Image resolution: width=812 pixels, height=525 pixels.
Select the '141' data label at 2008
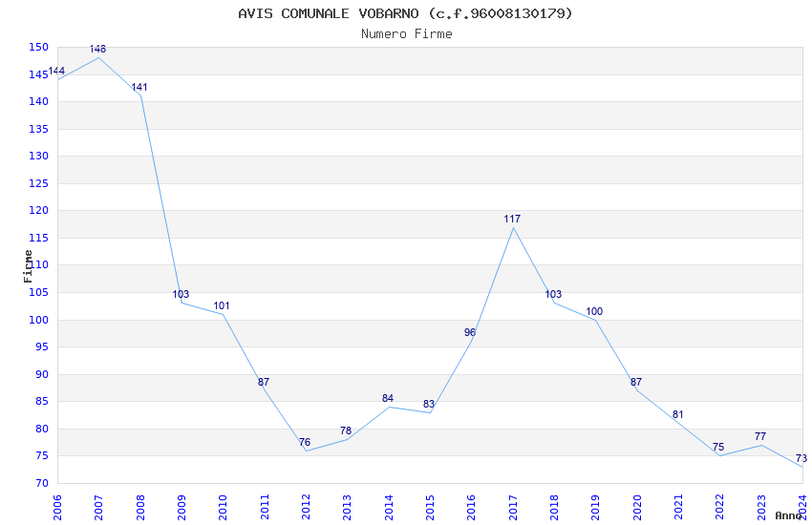click(139, 87)
